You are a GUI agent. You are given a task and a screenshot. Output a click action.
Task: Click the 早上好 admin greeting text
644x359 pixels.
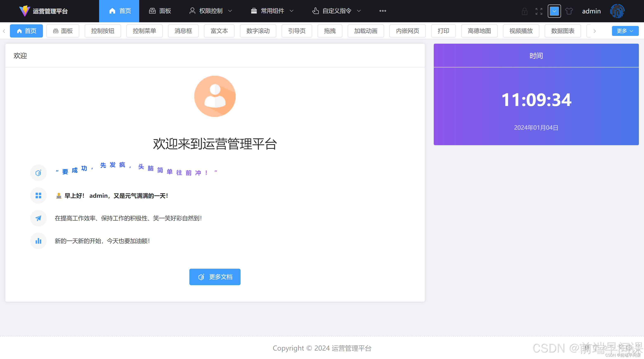(x=111, y=195)
